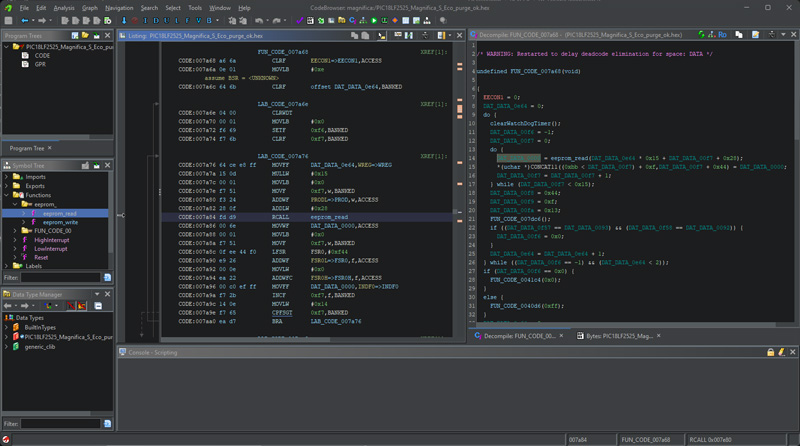Click the red lock icon in Console

pyautogui.click(x=770, y=352)
